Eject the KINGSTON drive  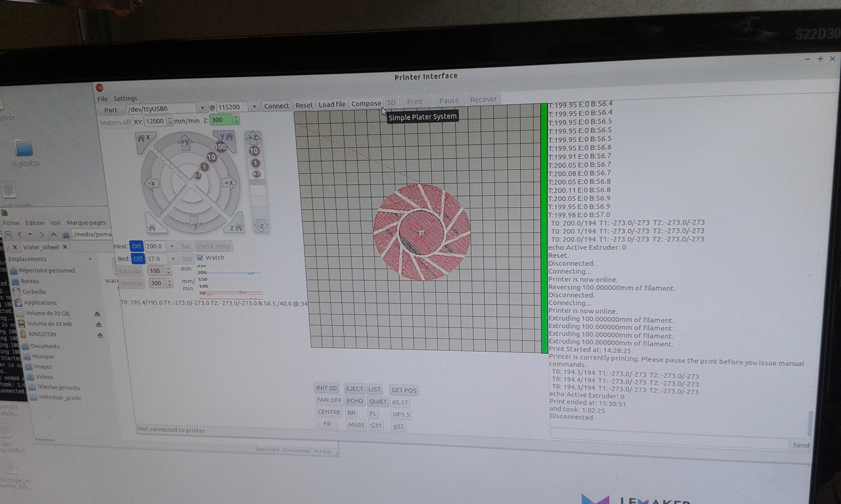click(100, 335)
